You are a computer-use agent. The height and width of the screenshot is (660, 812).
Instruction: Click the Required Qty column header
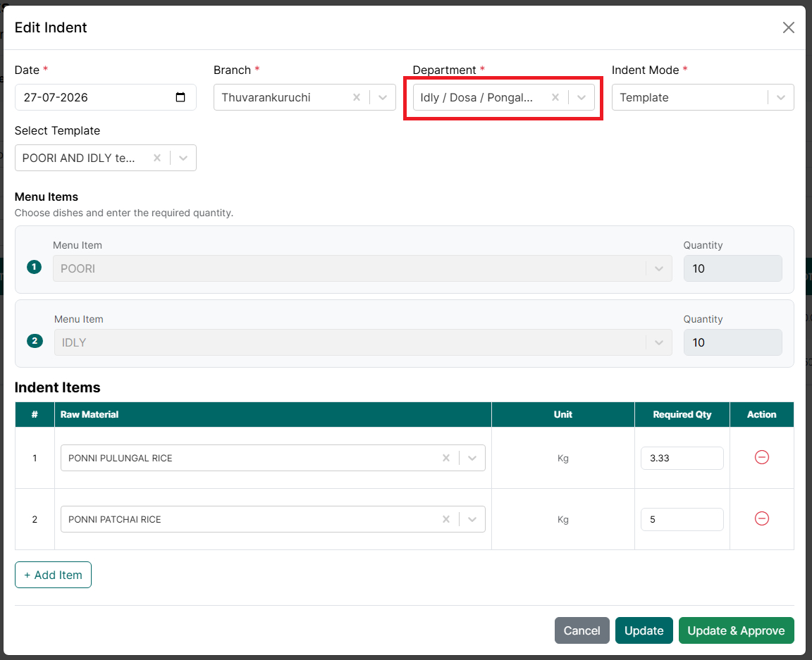(682, 414)
